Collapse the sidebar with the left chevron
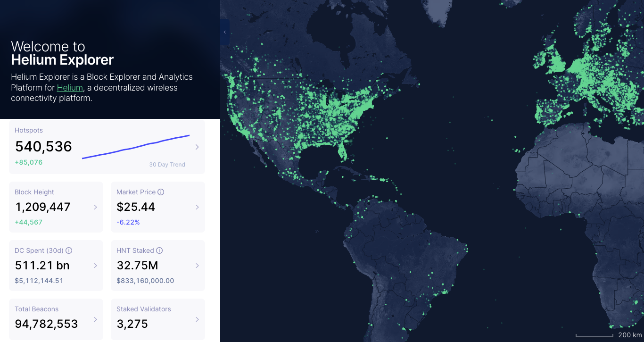This screenshot has width=644, height=342. point(225,32)
